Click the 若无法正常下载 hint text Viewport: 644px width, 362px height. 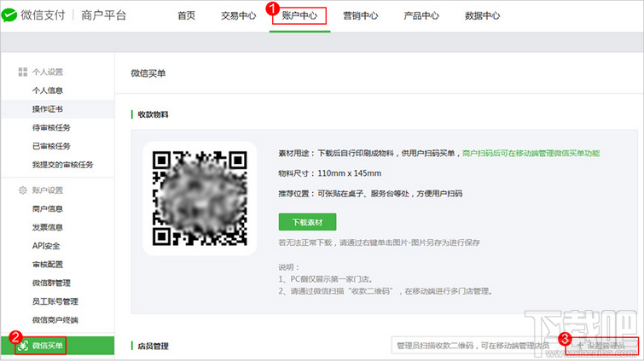[379, 242]
